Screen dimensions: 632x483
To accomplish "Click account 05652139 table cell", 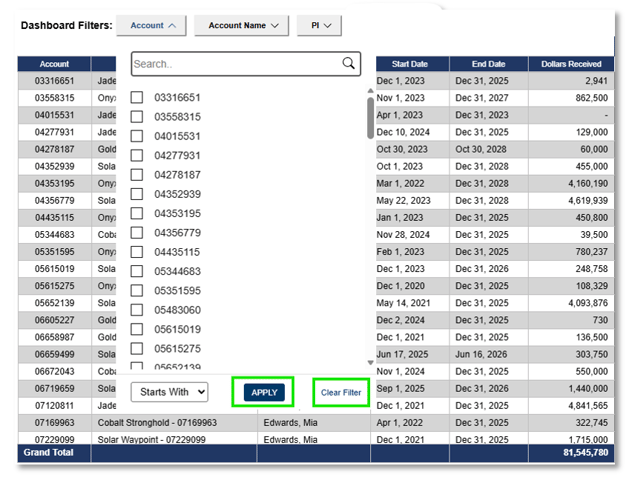I will point(54,303).
